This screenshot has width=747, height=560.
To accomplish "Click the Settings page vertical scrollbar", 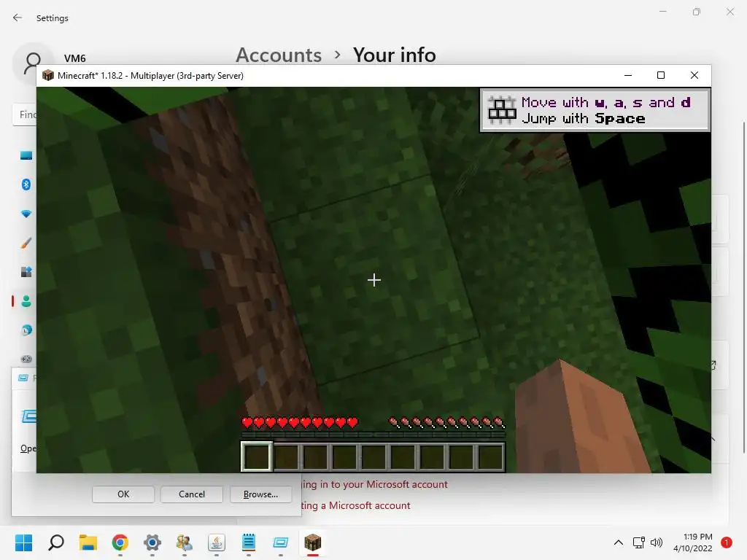I will coord(744,287).
